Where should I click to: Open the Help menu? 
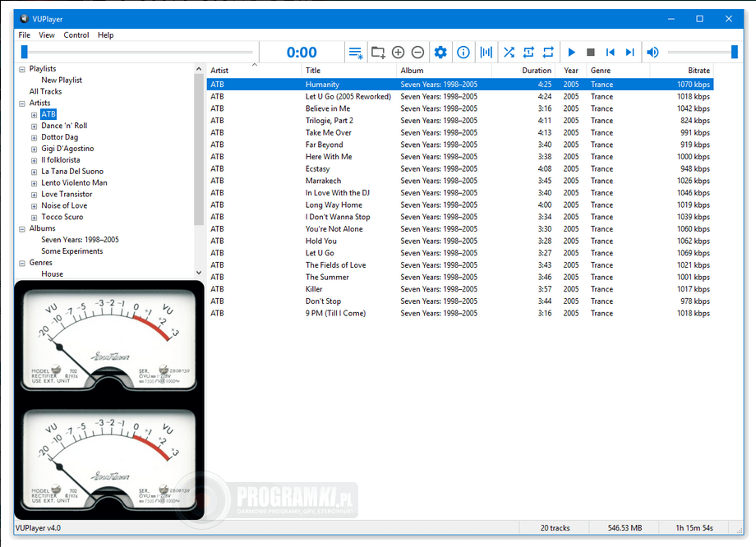coord(105,35)
